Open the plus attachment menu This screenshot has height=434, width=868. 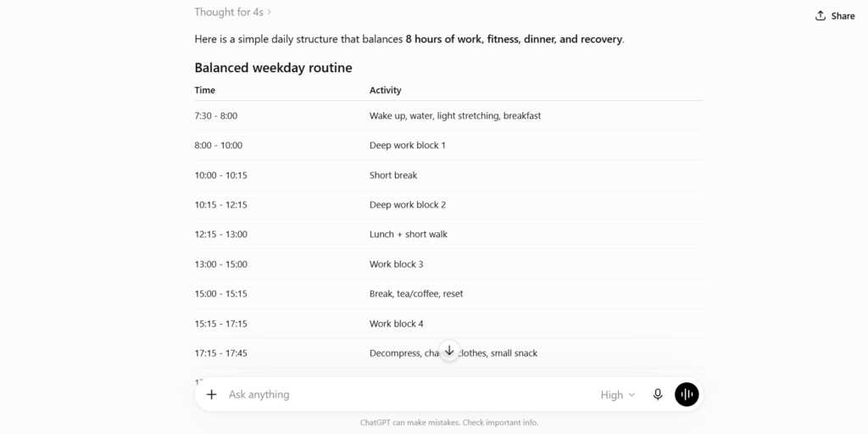pos(211,394)
